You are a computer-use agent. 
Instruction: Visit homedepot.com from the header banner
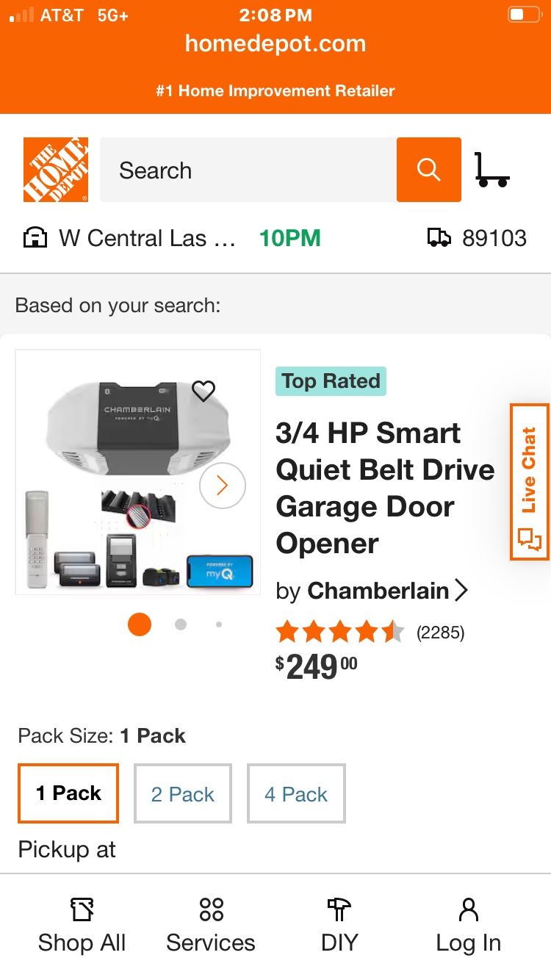(275, 43)
